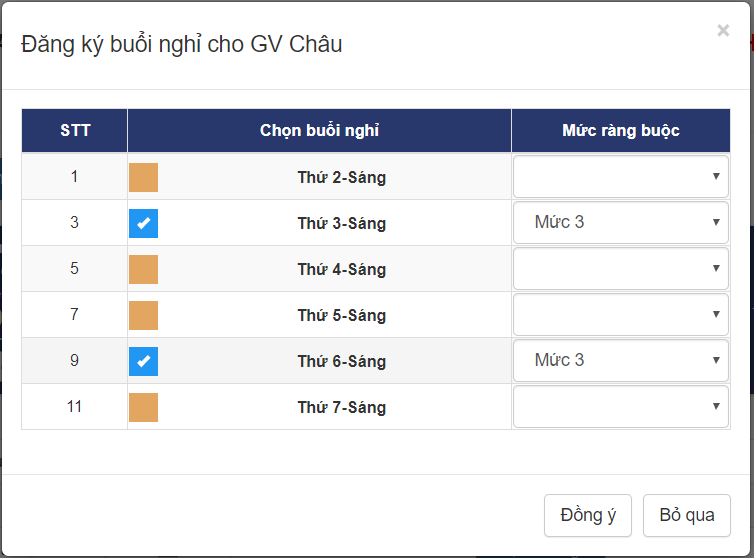Open constraint dropdown for Thứ 2-Sáng
The width and height of the screenshot is (754, 558).
(x=620, y=177)
